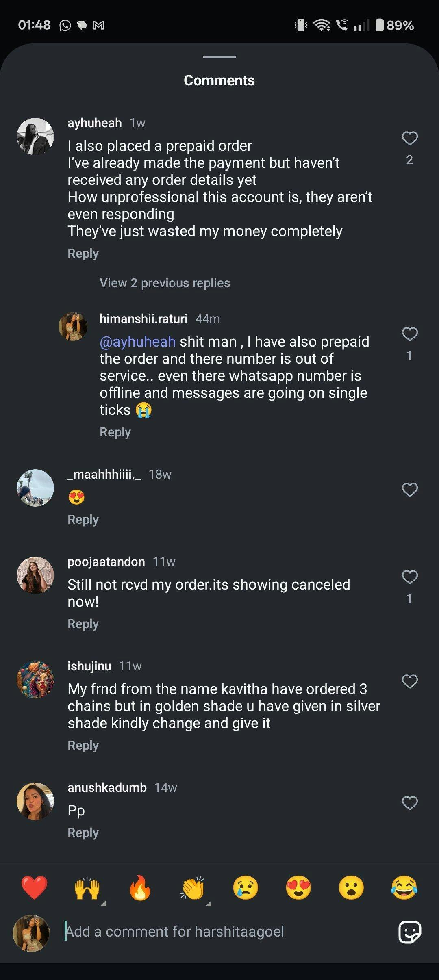Like ayhuheah's prepaid order comment
439x980 pixels.
409,139
